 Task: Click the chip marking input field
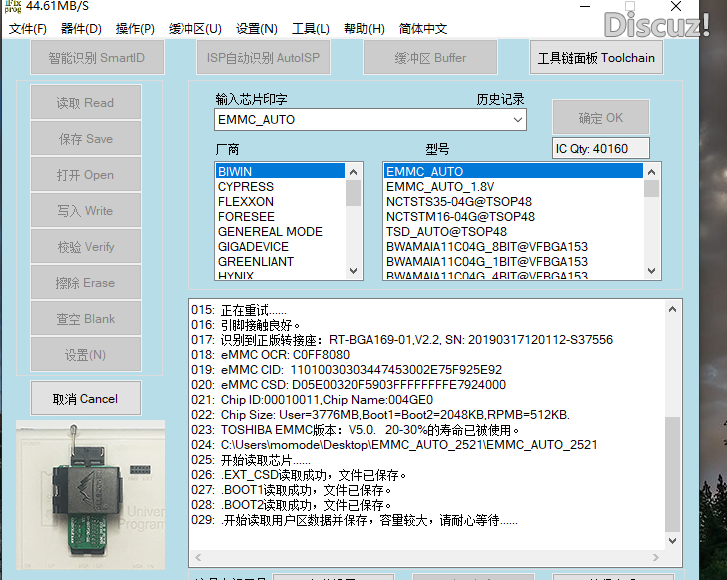[x=360, y=120]
